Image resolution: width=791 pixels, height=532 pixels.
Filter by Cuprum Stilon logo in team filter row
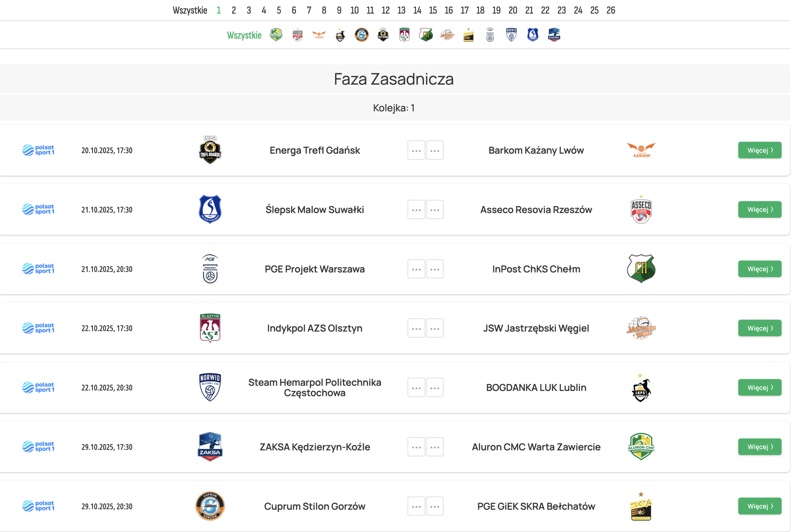point(361,35)
